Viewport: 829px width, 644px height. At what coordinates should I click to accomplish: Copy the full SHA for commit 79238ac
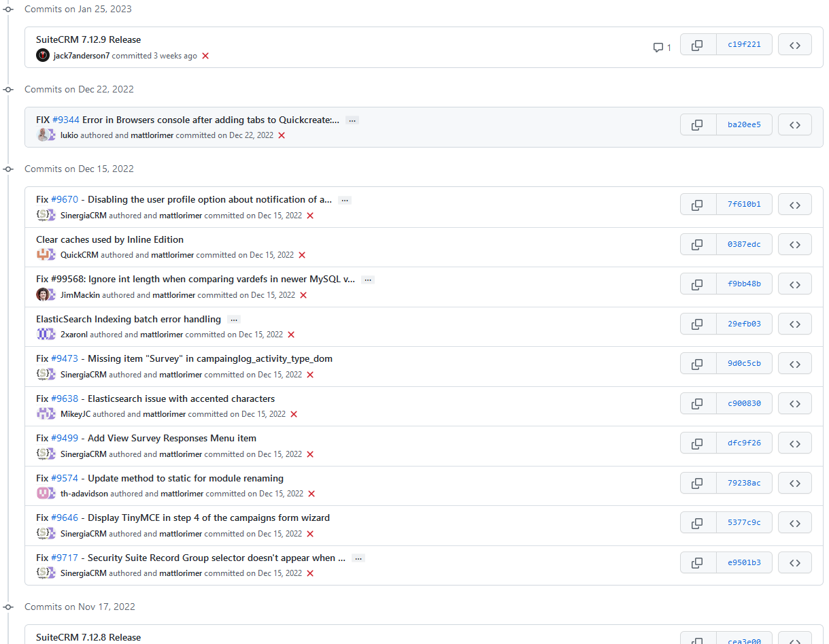(x=698, y=484)
